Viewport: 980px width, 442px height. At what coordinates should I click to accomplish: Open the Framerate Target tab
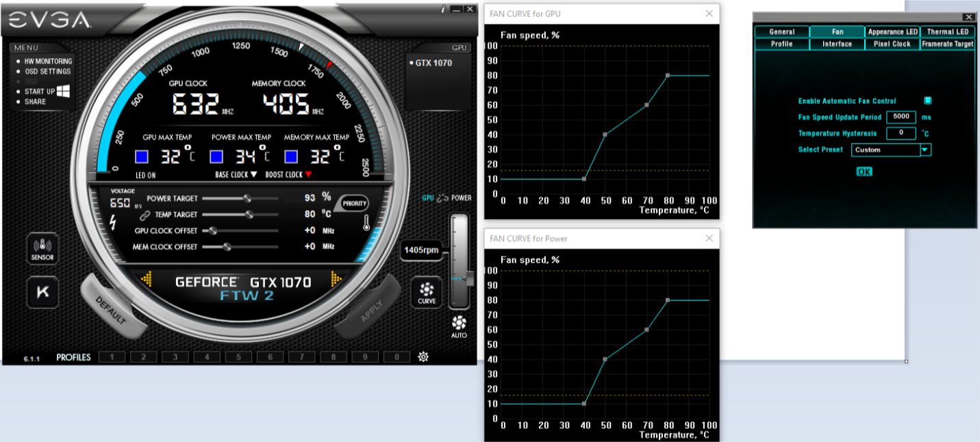[948, 44]
